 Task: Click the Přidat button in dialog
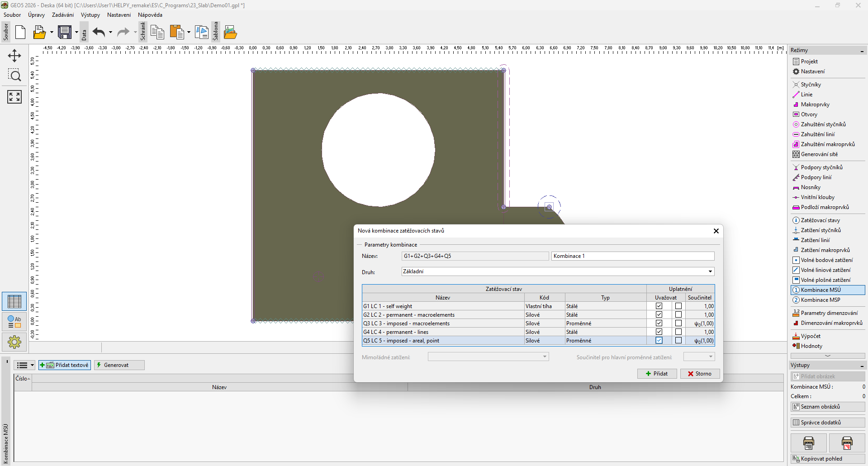657,374
